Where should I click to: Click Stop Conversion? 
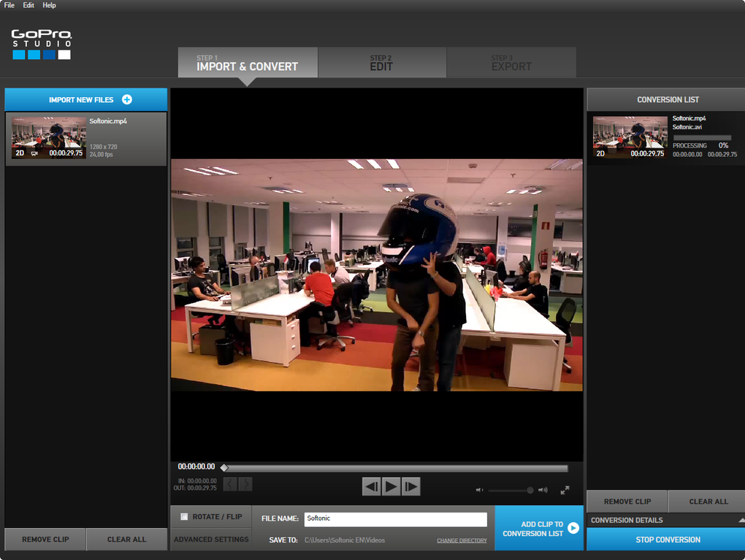(x=667, y=540)
